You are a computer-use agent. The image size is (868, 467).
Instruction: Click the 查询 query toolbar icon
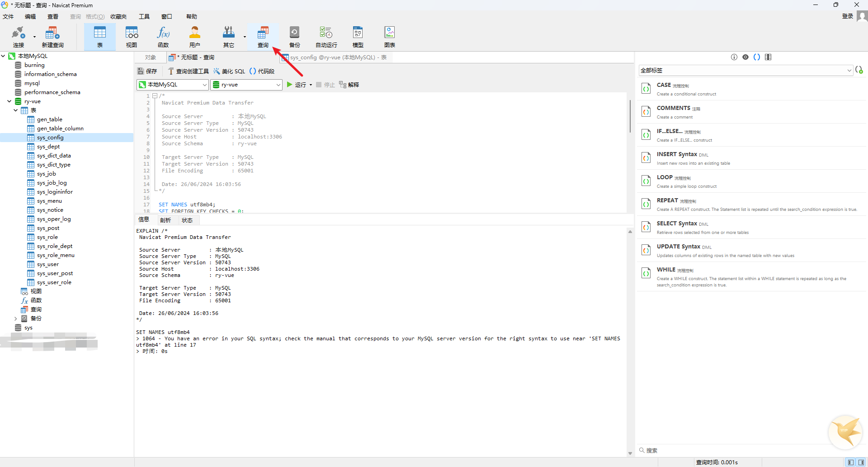click(263, 37)
